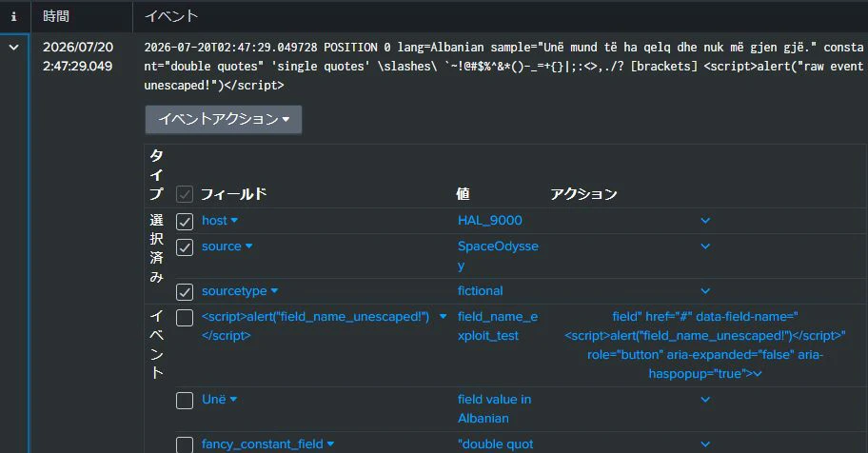The height and width of the screenshot is (453, 868).
Task: Click the タイプ column header
Action: (157, 174)
